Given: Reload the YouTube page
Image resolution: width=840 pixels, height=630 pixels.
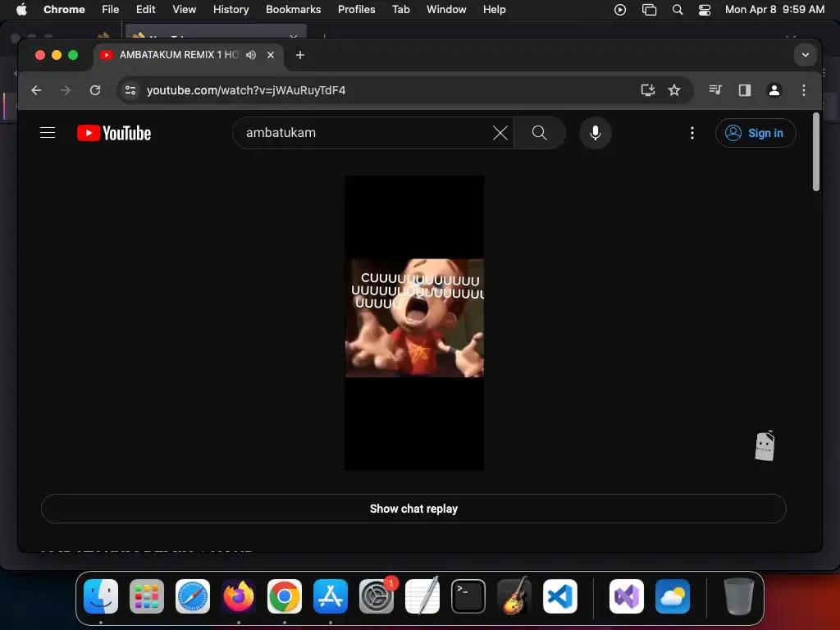Looking at the screenshot, I should 95,90.
